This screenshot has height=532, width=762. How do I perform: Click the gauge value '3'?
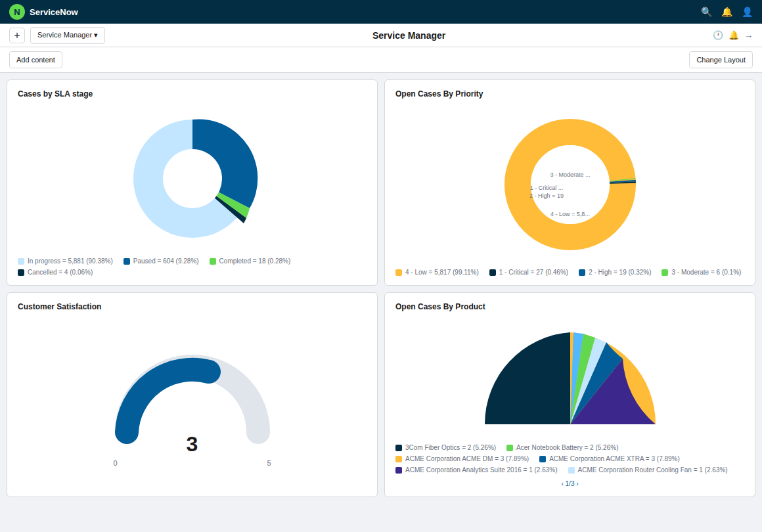point(192,444)
